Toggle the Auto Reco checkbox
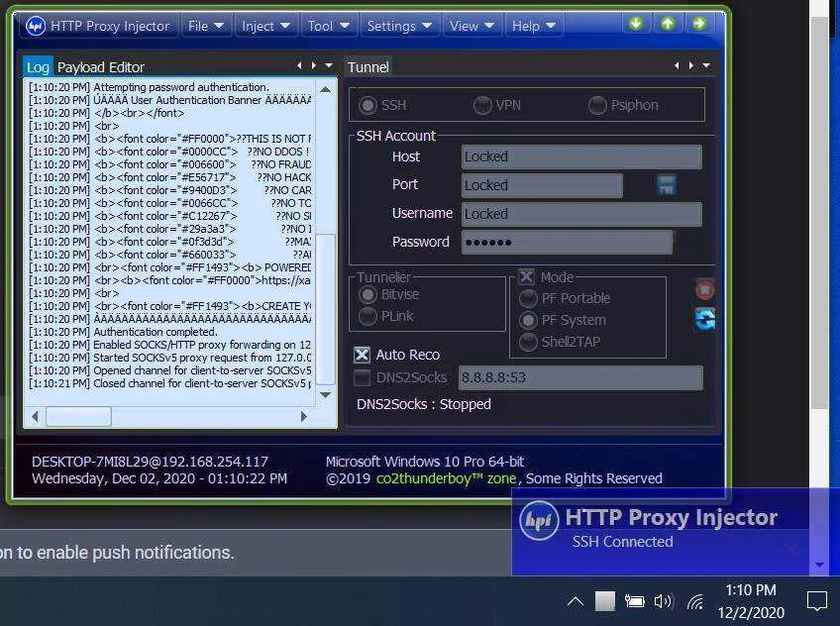 [363, 355]
